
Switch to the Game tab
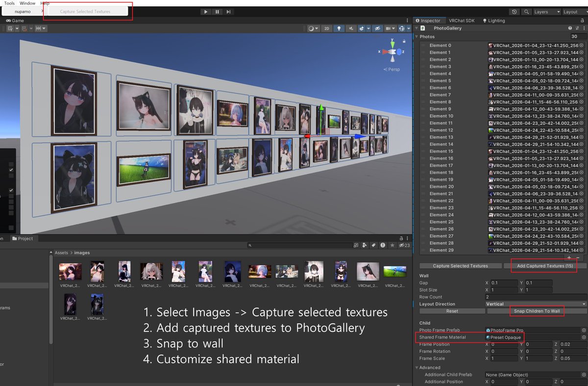pos(15,21)
